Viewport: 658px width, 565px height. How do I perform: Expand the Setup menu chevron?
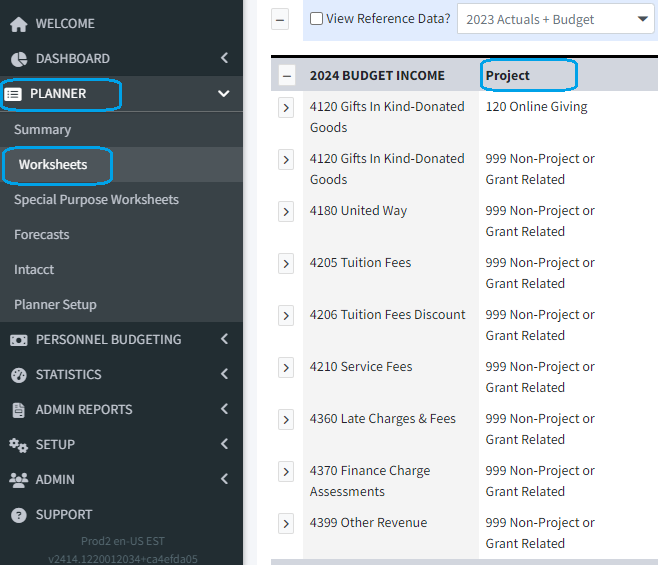225,444
